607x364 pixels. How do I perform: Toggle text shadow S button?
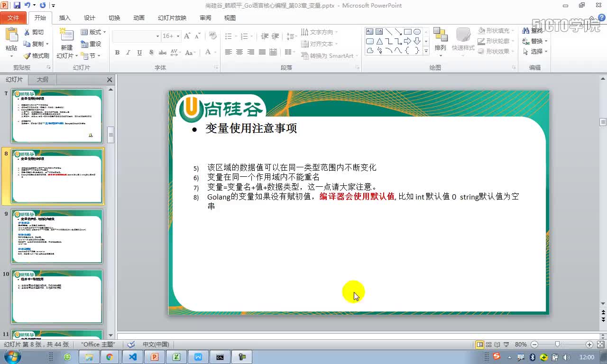[151, 53]
